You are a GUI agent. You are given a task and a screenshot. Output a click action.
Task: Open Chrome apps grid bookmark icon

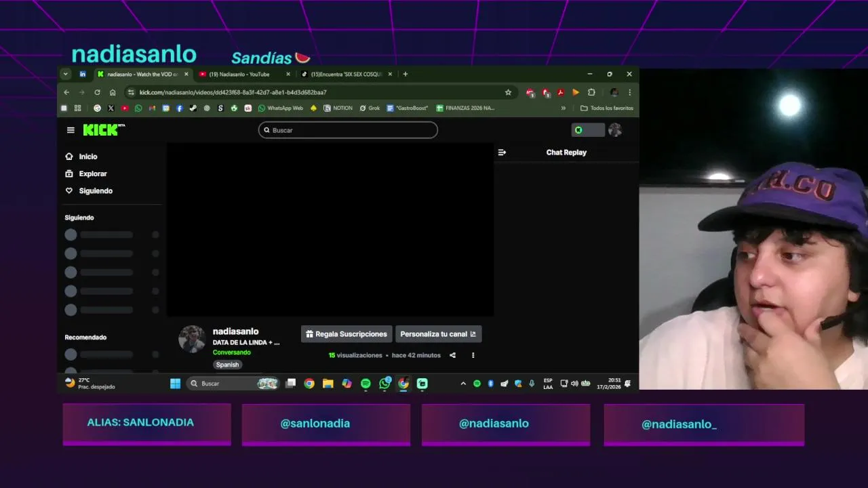pyautogui.click(x=77, y=108)
